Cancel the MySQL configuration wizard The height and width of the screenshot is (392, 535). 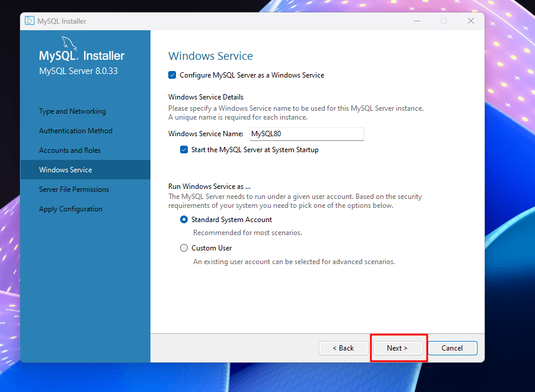[x=453, y=348]
